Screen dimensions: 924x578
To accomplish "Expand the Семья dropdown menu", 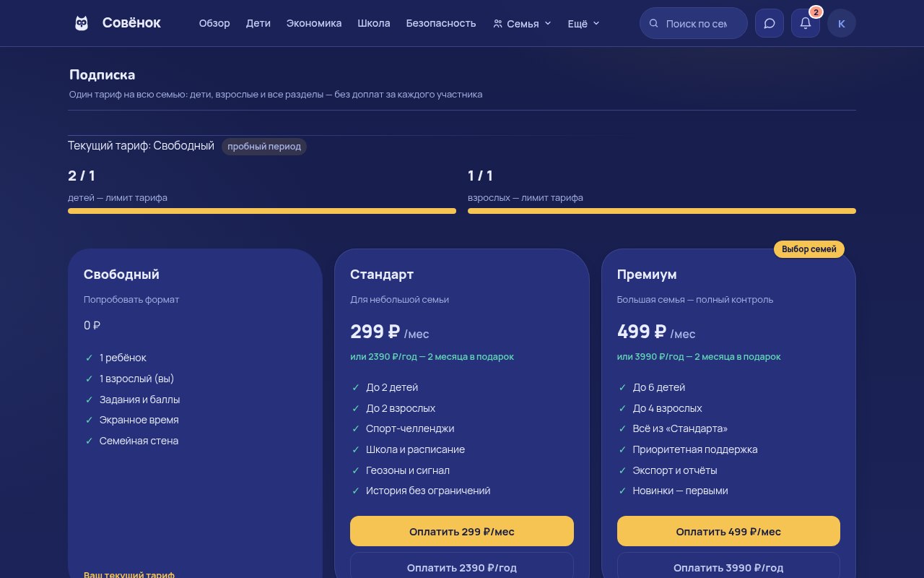I will [522, 23].
